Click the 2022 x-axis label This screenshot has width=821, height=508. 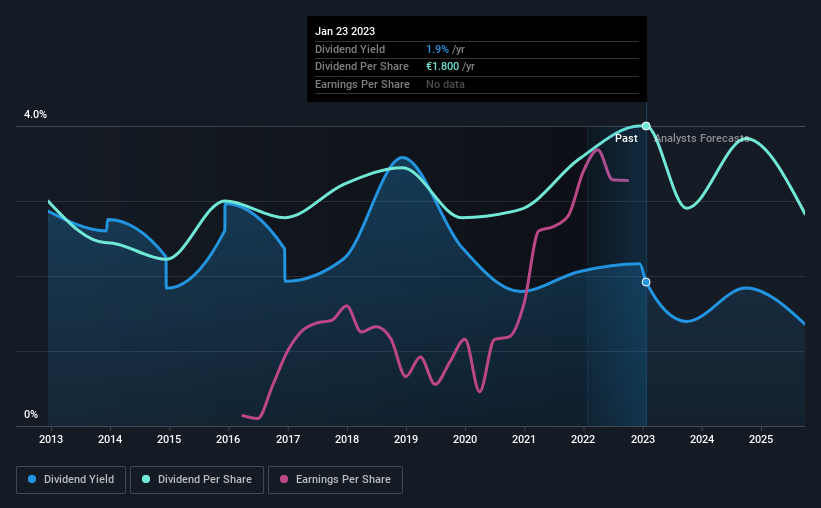point(583,439)
